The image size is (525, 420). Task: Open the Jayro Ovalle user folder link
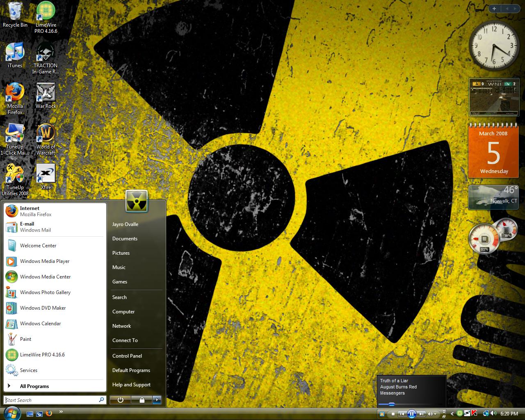(x=136, y=224)
